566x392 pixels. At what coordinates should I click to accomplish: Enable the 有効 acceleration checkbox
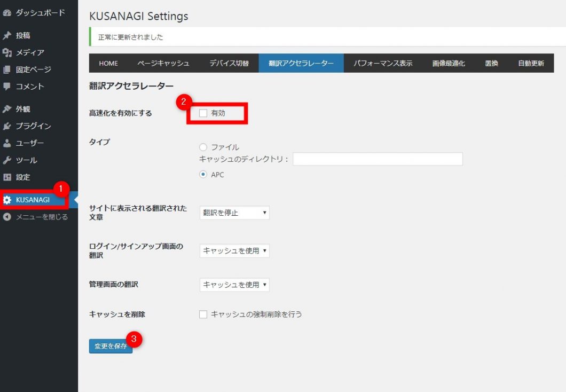tap(203, 113)
